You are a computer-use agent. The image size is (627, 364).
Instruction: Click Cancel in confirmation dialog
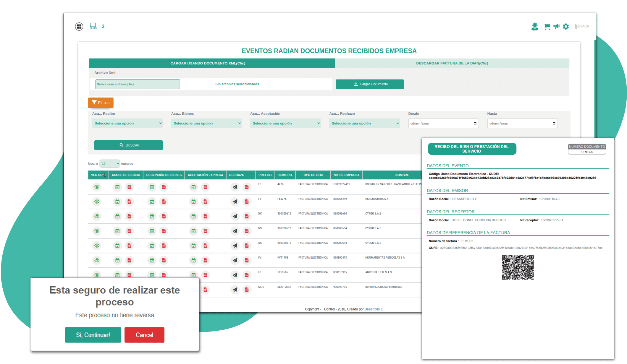tap(144, 335)
